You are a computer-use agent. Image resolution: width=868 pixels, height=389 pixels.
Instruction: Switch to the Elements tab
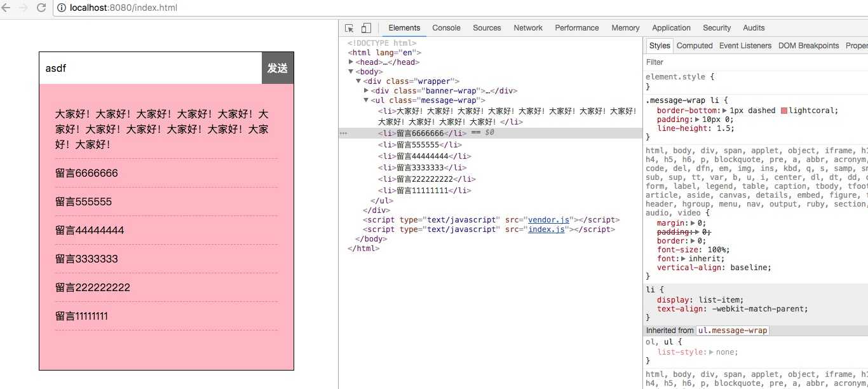(404, 28)
